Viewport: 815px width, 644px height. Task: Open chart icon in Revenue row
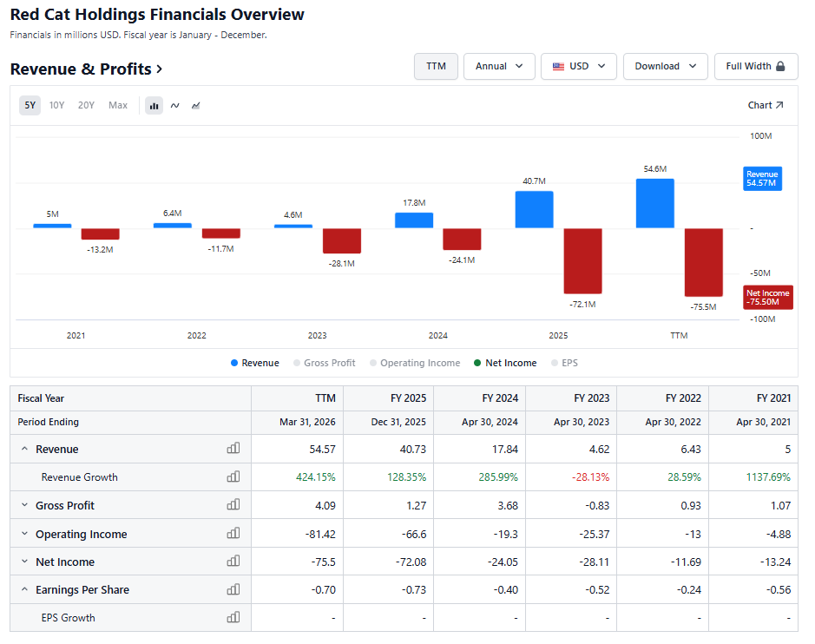click(x=233, y=448)
